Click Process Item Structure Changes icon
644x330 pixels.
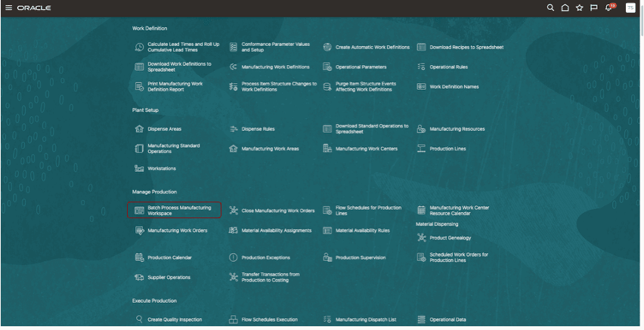click(x=234, y=87)
